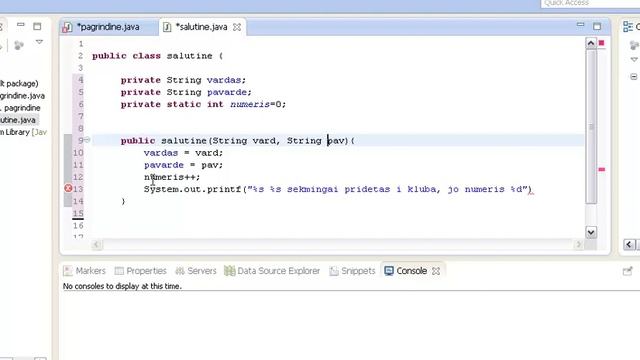Click the red error indicator in overview ruler
The image size is (640, 360).
pyautogui.click(x=602, y=43)
